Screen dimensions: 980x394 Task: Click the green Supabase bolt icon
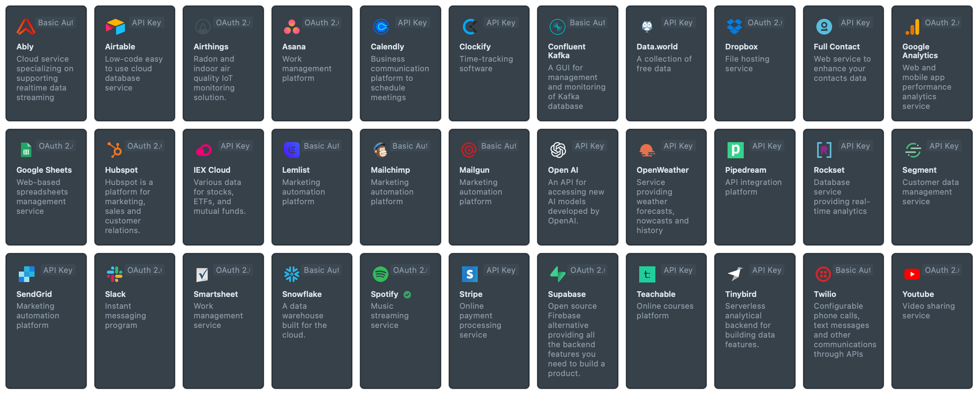pos(558,274)
